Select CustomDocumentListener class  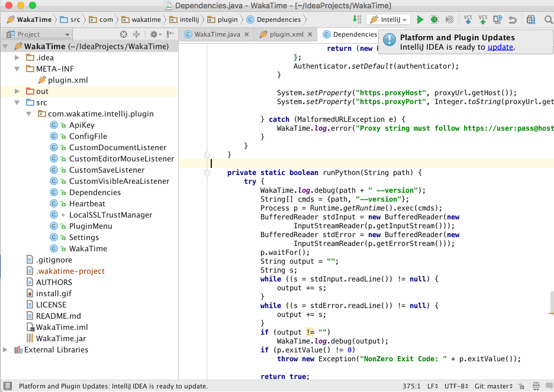118,147
